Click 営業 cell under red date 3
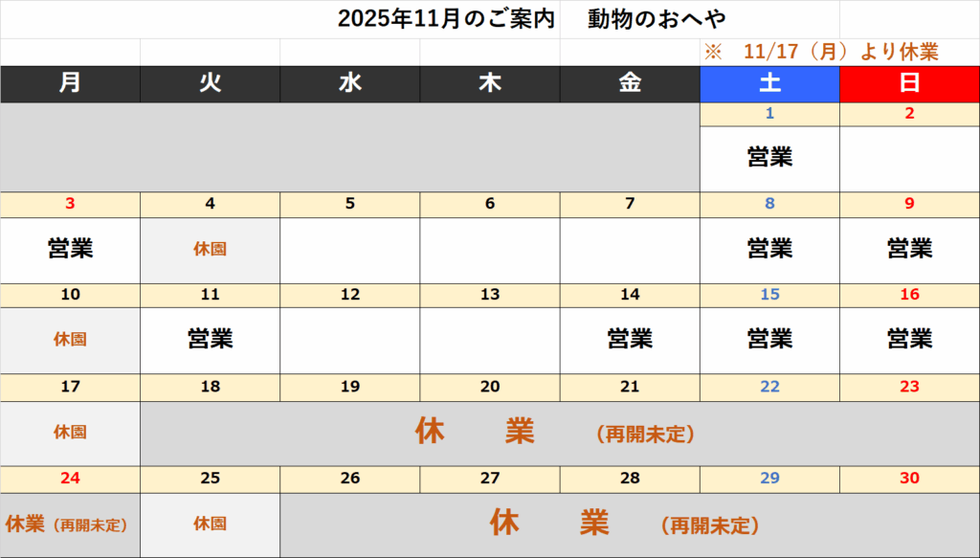Screen dimensions: 980x558 click(70, 249)
